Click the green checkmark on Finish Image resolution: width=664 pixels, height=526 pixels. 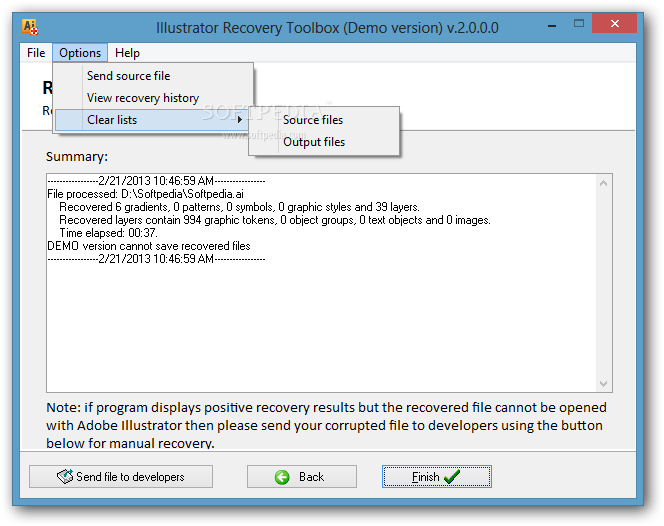pos(452,477)
